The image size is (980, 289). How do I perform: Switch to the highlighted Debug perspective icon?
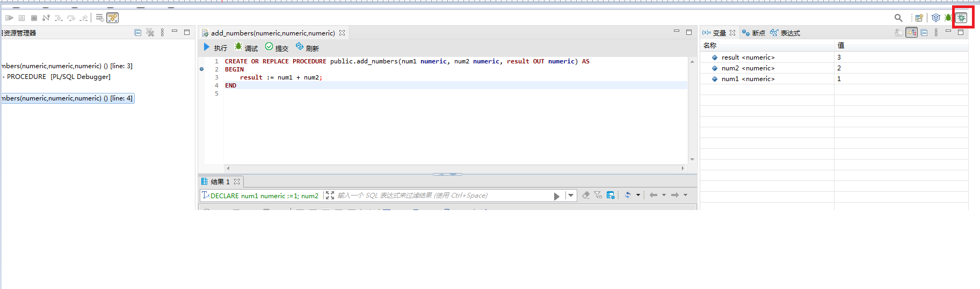[x=961, y=18]
